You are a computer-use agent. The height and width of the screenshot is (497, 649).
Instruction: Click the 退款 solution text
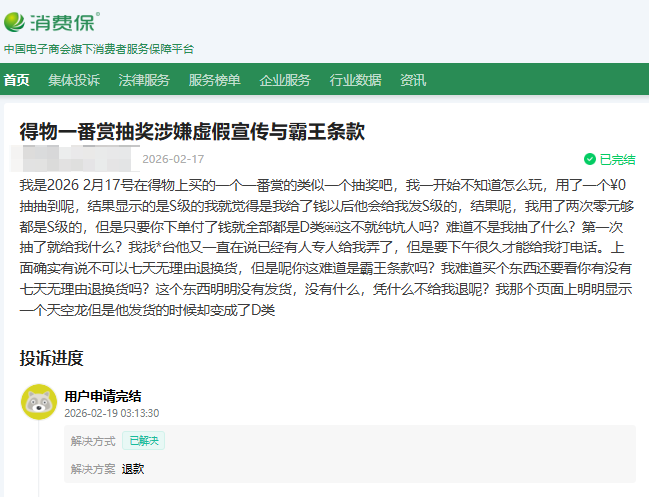tap(133, 468)
